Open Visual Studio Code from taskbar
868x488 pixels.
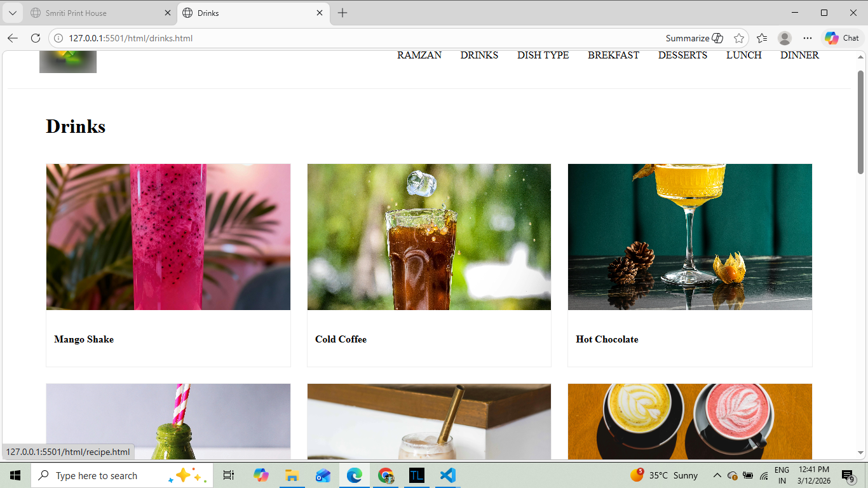tap(448, 475)
